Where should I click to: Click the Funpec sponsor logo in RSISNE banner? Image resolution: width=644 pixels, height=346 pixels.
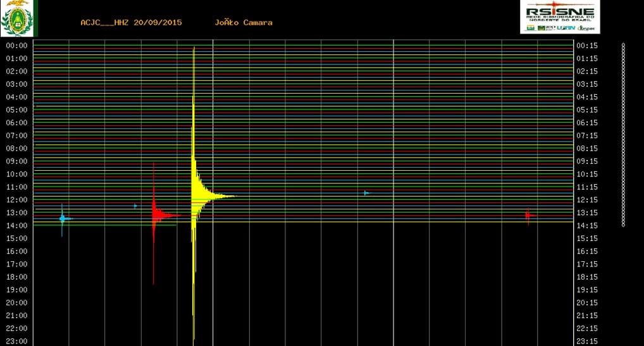click(586, 28)
